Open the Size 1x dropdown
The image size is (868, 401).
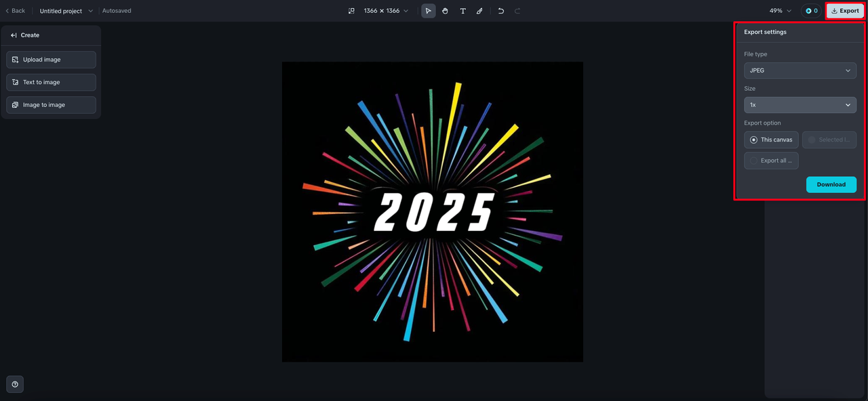coord(800,105)
